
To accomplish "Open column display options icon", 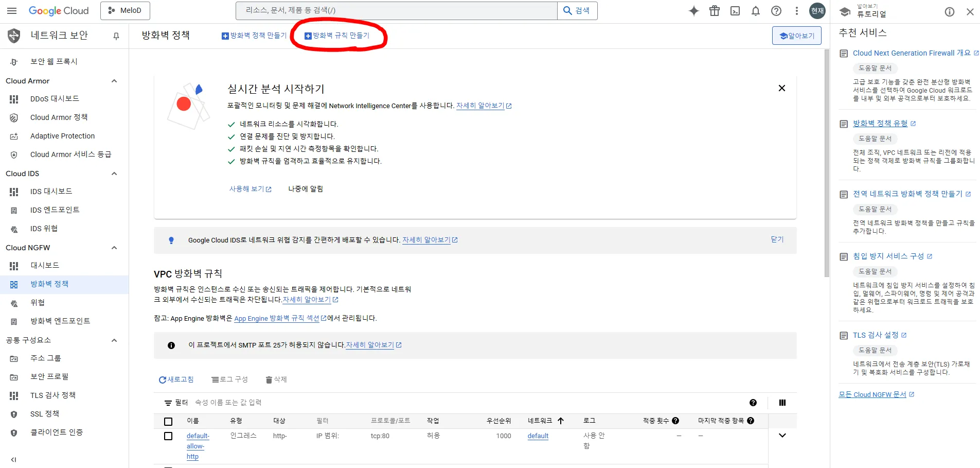I will point(782,403).
